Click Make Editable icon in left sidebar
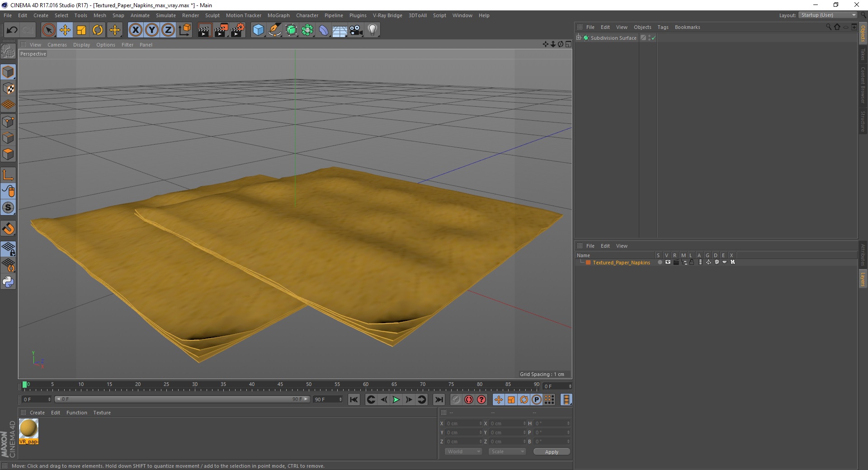Viewport: 868px width, 470px height. (8, 51)
